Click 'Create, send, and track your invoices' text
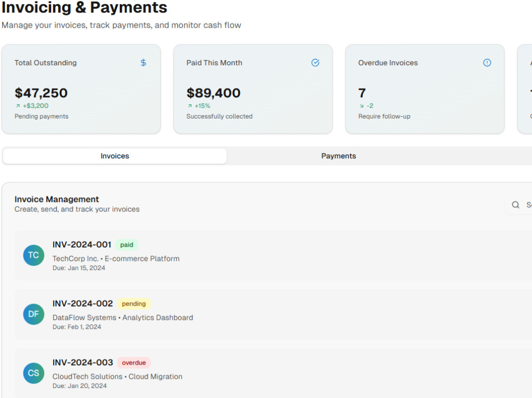The image size is (532, 398). [77, 209]
